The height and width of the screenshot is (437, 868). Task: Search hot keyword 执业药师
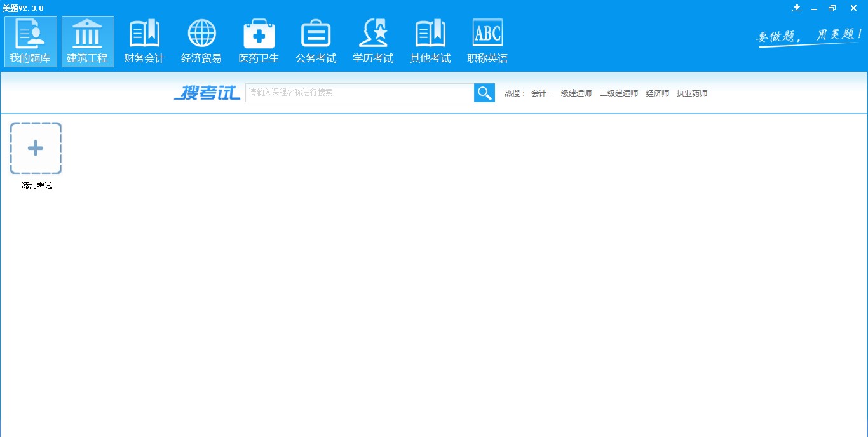(x=692, y=93)
